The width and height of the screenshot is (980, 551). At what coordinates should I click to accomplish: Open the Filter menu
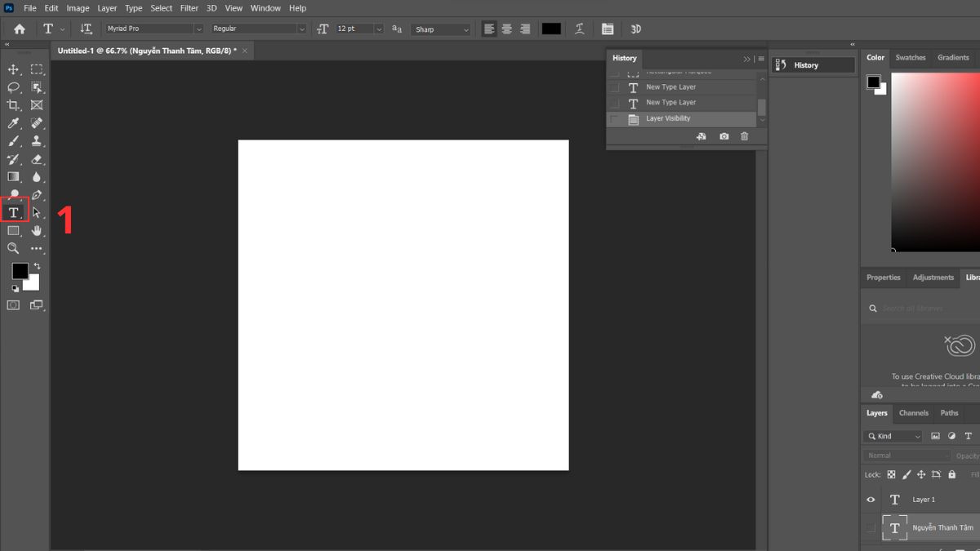[x=189, y=7]
